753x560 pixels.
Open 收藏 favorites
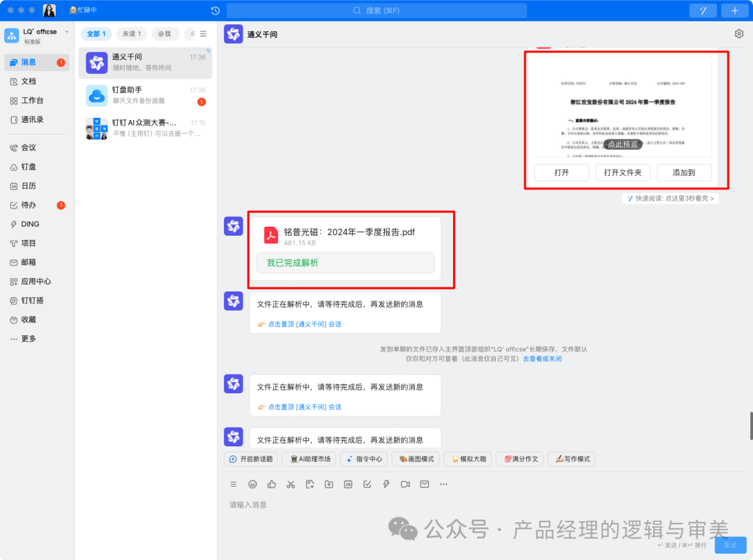click(x=23, y=319)
